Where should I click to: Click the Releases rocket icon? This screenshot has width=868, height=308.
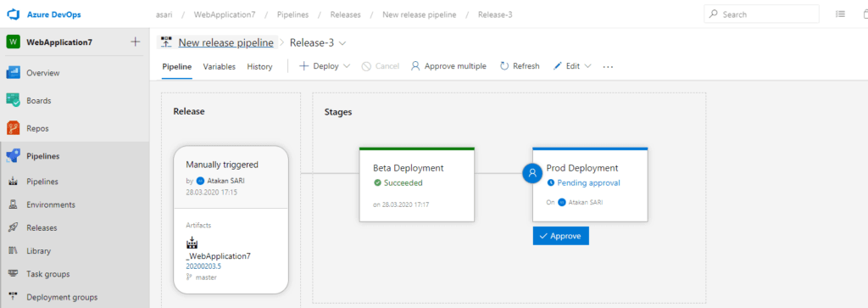(14, 227)
